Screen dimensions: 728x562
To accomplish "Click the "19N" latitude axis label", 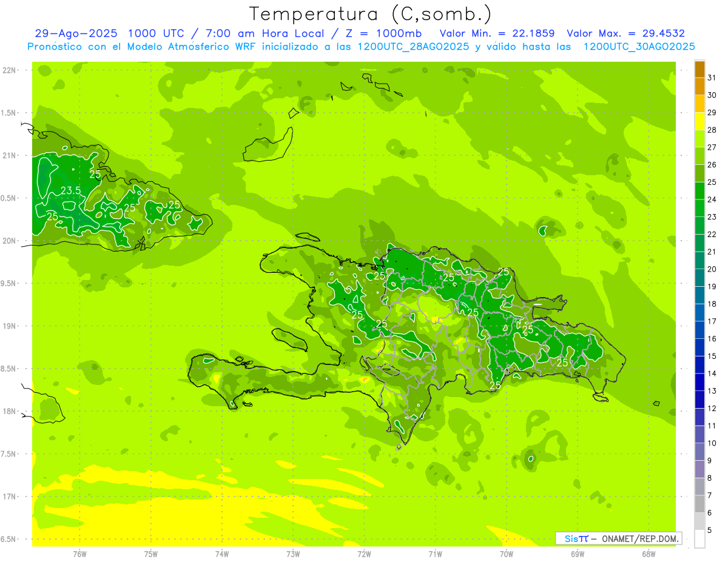I will 9,326.
